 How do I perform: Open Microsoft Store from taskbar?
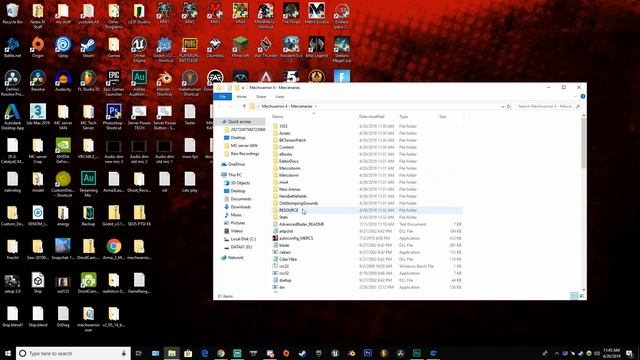(x=188, y=353)
